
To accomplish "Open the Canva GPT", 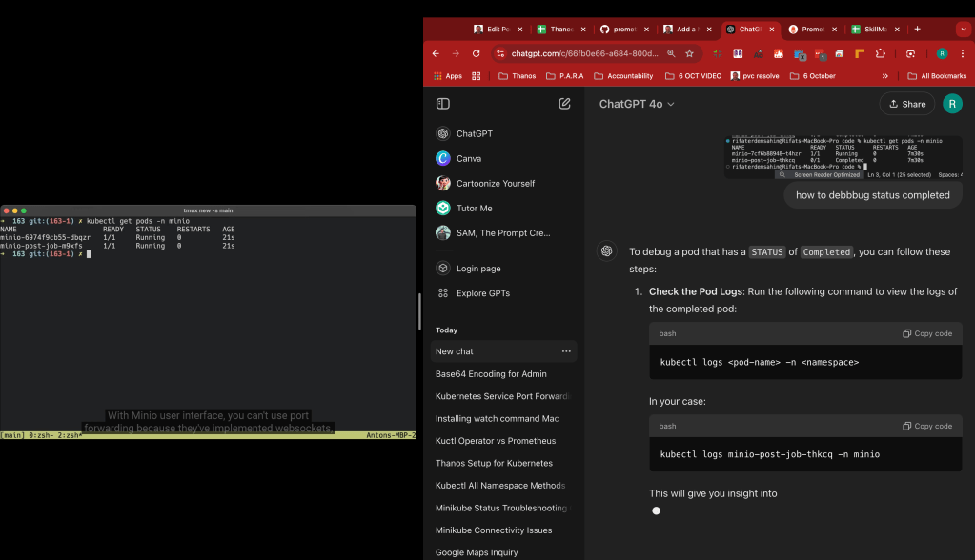I will [x=503, y=158].
